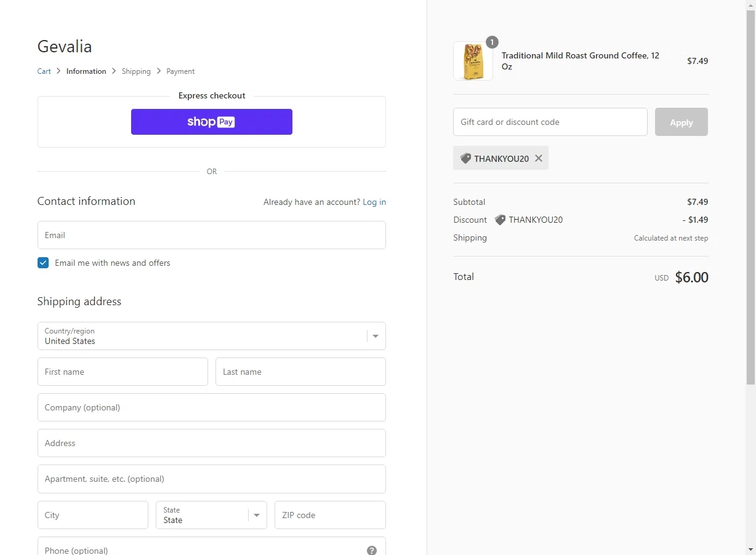
Task: Focus the Last name field
Action: point(300,372)
